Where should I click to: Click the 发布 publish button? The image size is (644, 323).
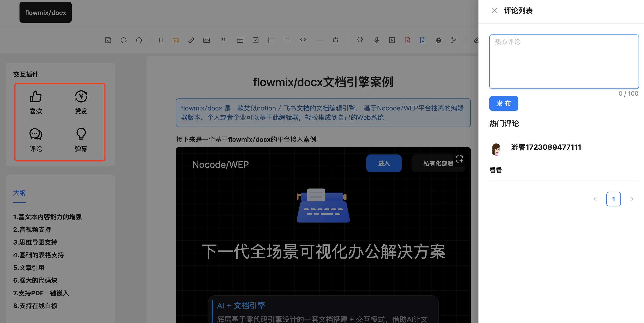tap(503, 103)
